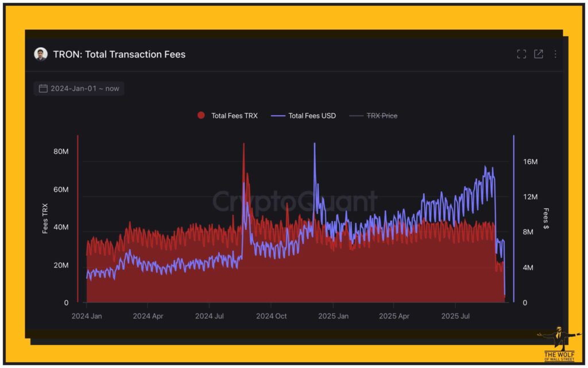588x368 pixels.
Task: Click the 60M left axis value
Action: pyautogui.click(x=61, y=190)
